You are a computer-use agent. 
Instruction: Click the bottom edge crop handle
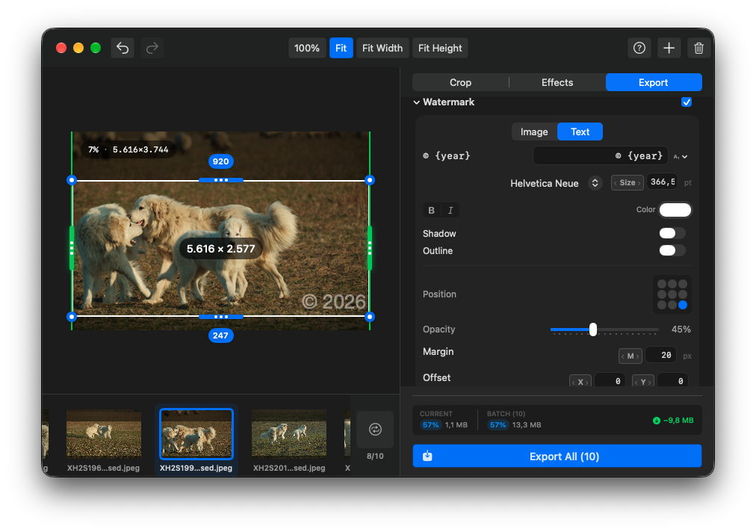221,317
